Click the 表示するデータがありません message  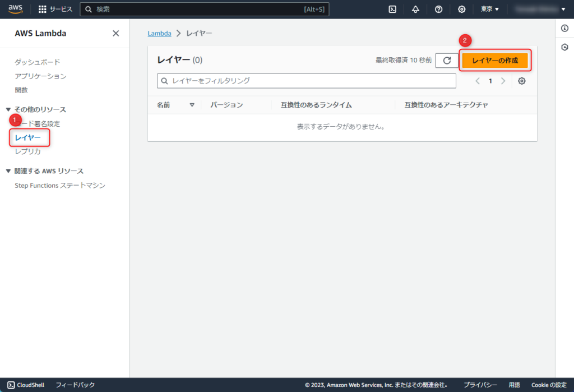tap(341, 127)
